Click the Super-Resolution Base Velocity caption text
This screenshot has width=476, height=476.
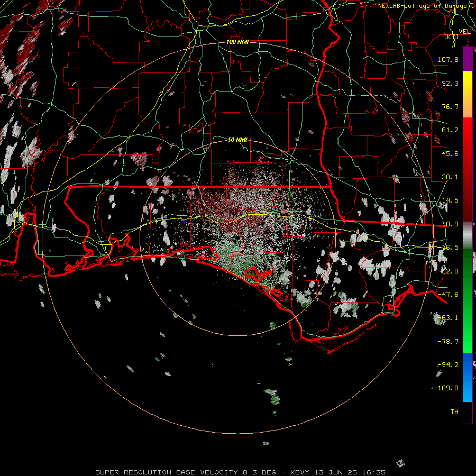point(241,472)
